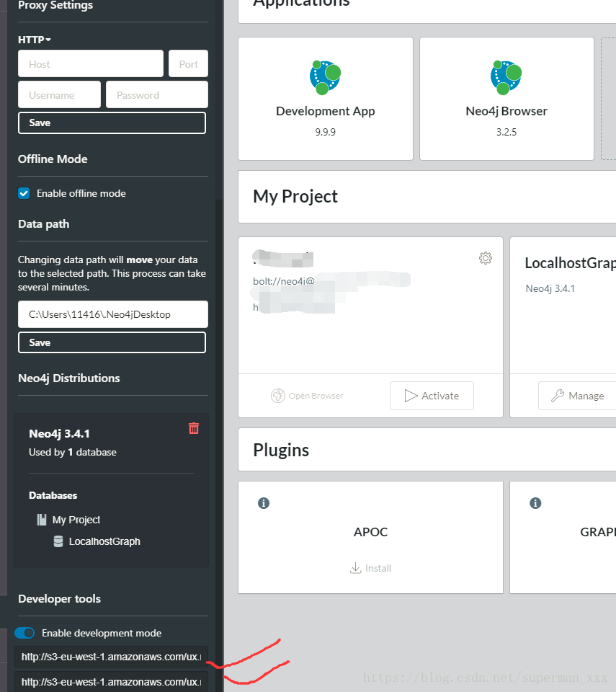Toggle the Enable offline mode checkbox
This screenshot has width=616, height=692.
[24, 193]
